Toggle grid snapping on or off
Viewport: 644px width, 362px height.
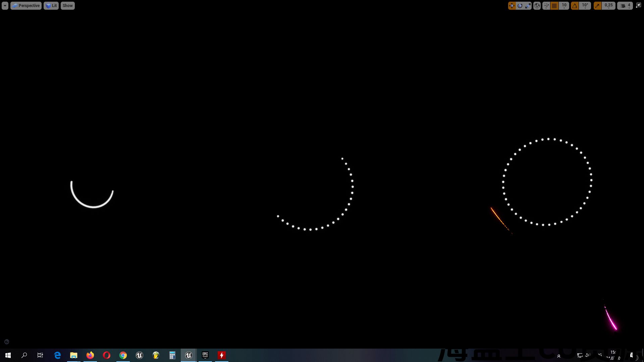[554, 6]
